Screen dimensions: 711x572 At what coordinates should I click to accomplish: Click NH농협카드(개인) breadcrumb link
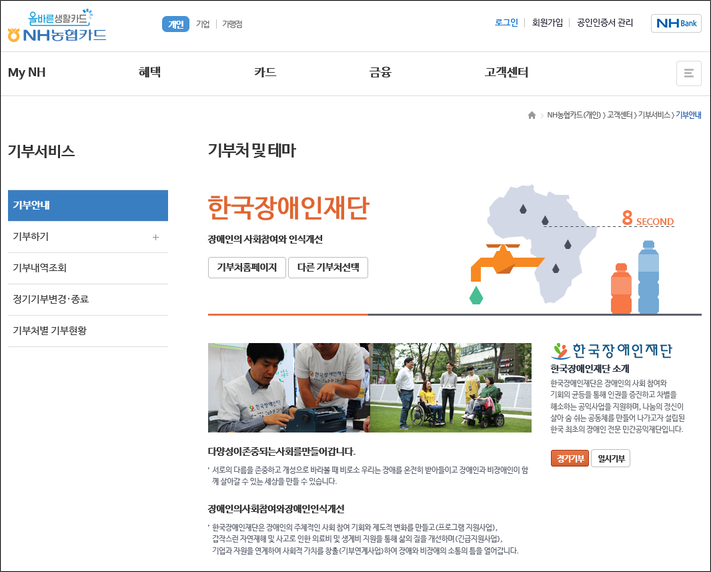tap(574, 115)
